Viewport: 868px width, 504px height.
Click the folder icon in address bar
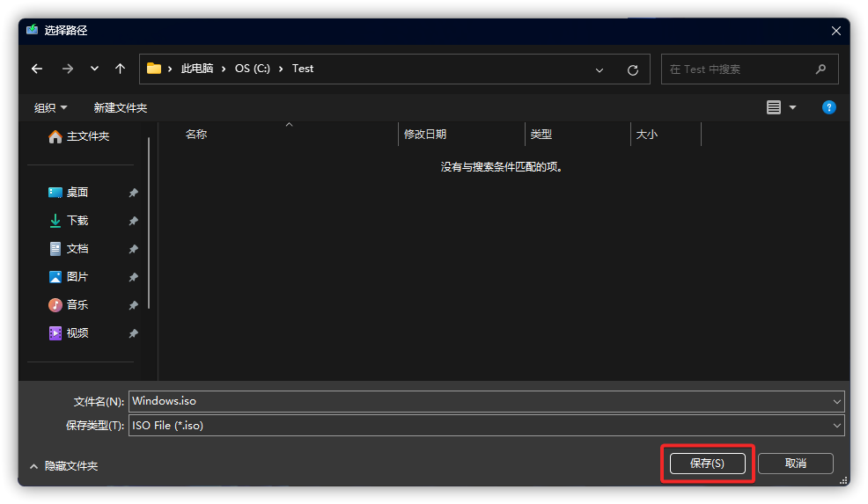pyautogui.click(x=154, y=69)
